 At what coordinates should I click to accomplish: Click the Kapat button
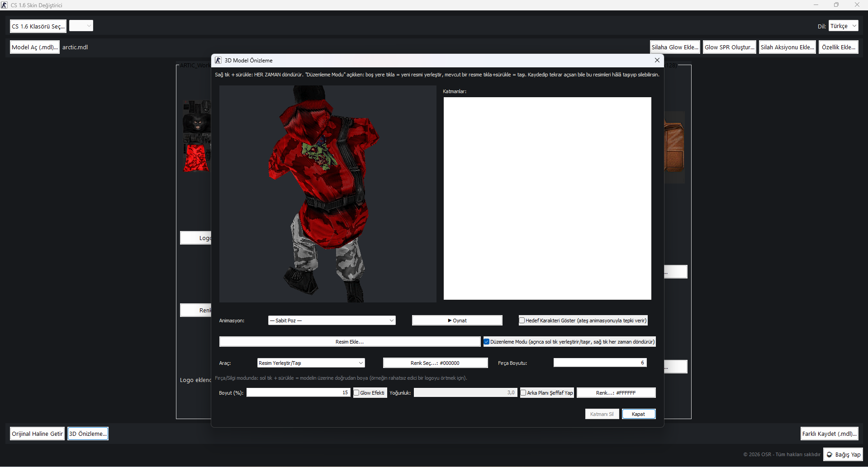pos(639,414)
